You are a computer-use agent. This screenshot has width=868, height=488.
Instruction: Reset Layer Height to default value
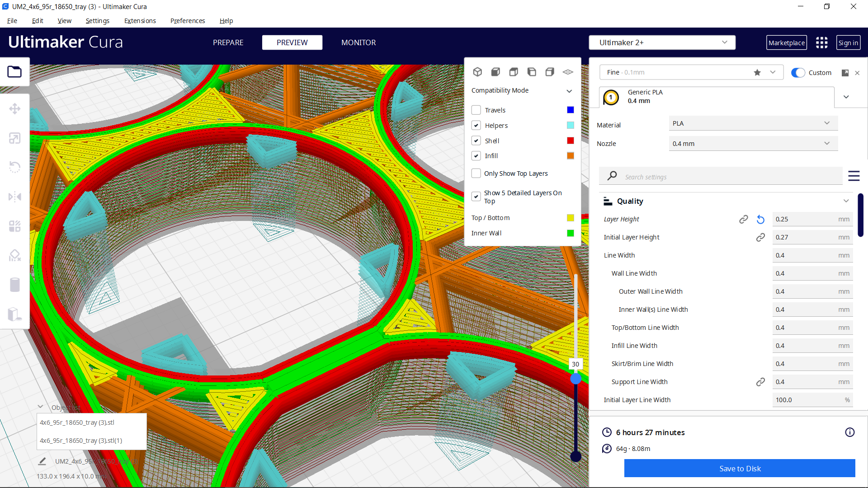pyautogui.click(x=760, y=219)
